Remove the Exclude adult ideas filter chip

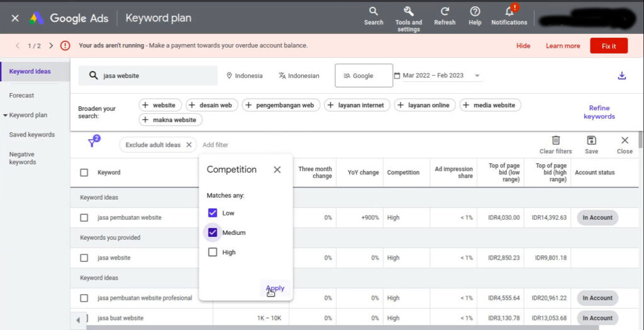point(189,145)
